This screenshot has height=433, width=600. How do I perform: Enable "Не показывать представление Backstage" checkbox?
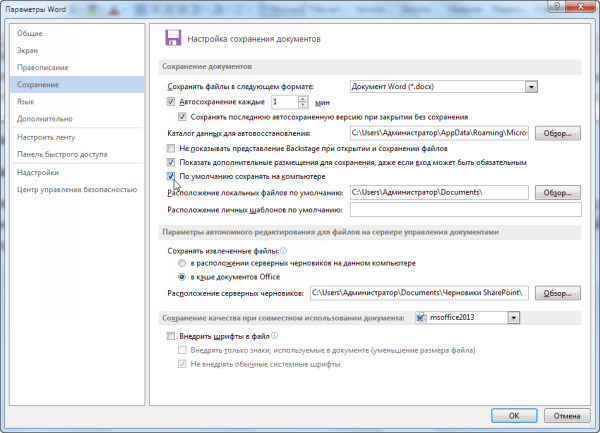(x=171, y=147)
